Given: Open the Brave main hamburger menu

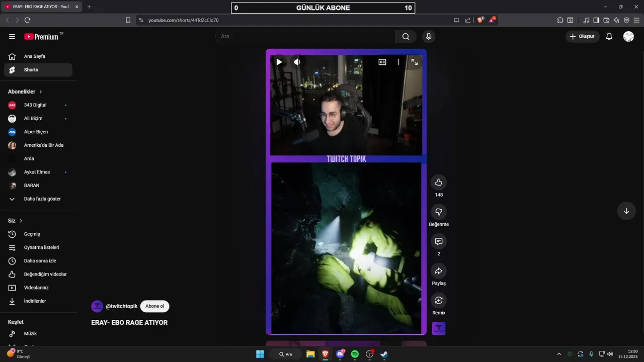Looking at the screenshot, I should tap(636, 20).
